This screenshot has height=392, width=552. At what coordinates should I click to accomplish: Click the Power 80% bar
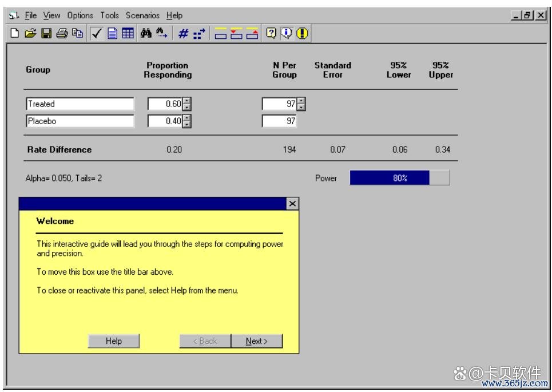click(399, 178)
